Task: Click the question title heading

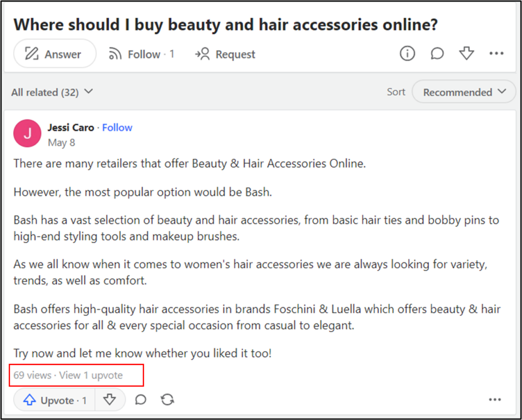Action: (x=225, y=25)
